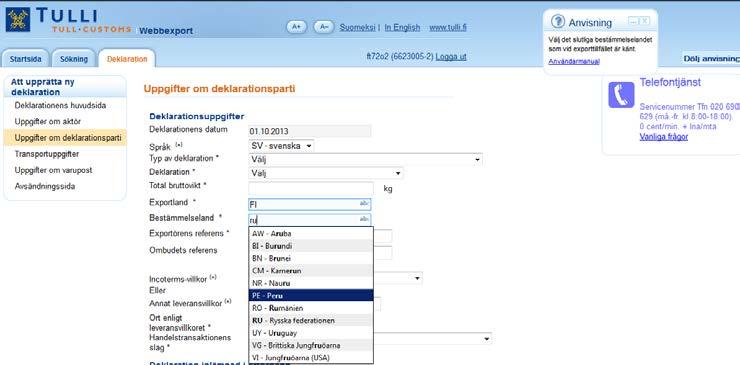This screenshot has height=365, width=740.
Task: Expand Typ av deklaration dropdown
Action: tap(365, 160)
